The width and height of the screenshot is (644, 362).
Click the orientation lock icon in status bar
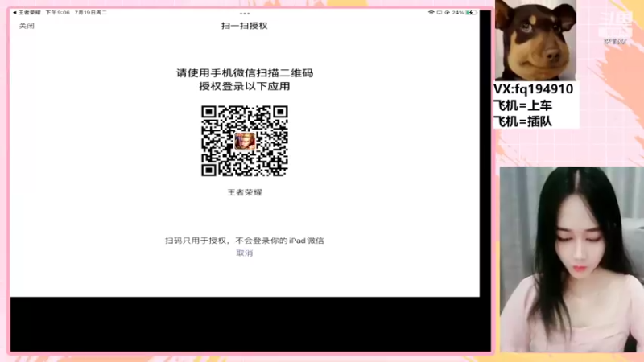pos(447,13)
